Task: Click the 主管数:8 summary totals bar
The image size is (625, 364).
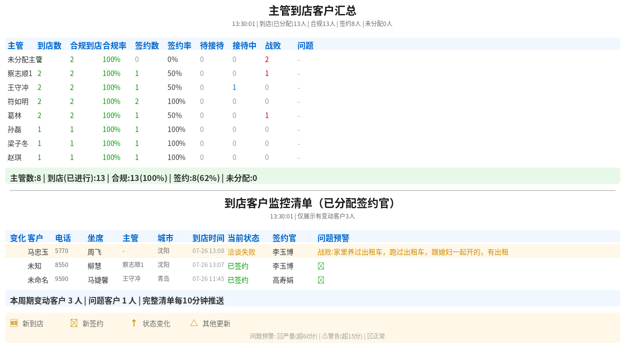Action: [x=312, y=176]
